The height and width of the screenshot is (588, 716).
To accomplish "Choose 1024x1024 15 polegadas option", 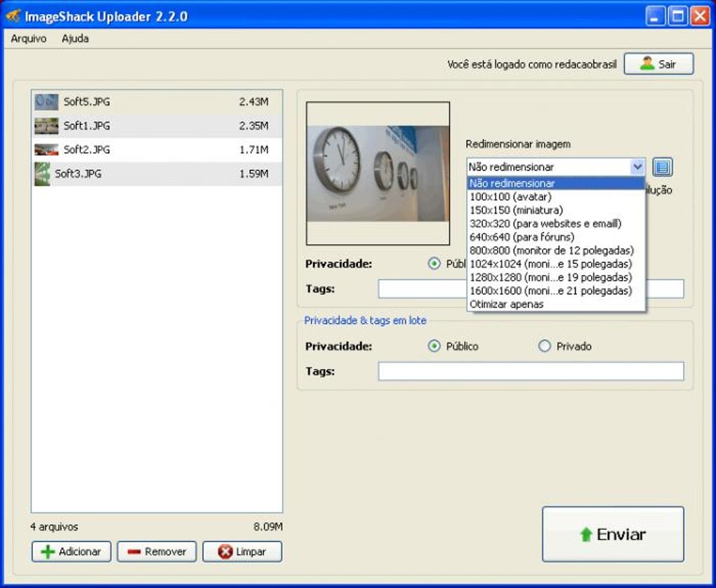I will tap(556, 264).
